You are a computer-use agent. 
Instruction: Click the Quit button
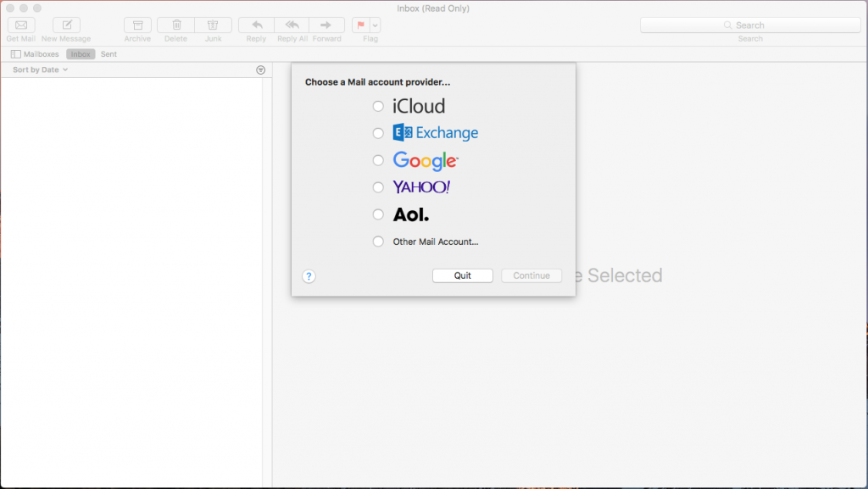[463, 275]
